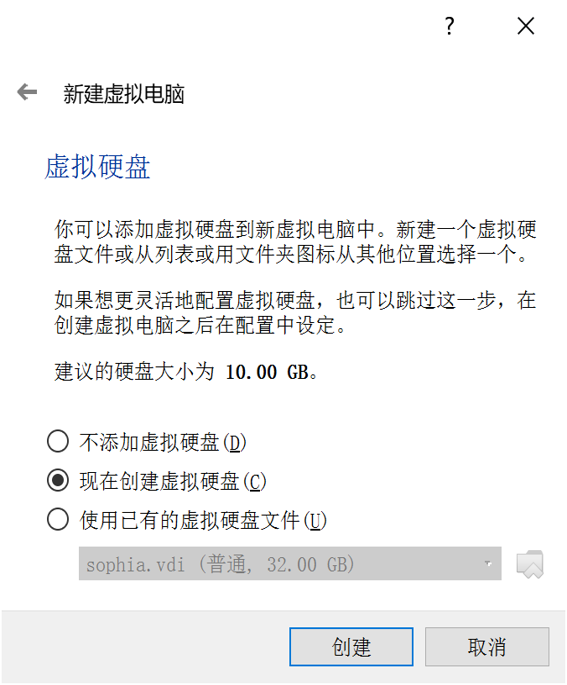
Task: Select the 使用已有的虚拟硬盘文件 radio button
Action: click(58, 519)
